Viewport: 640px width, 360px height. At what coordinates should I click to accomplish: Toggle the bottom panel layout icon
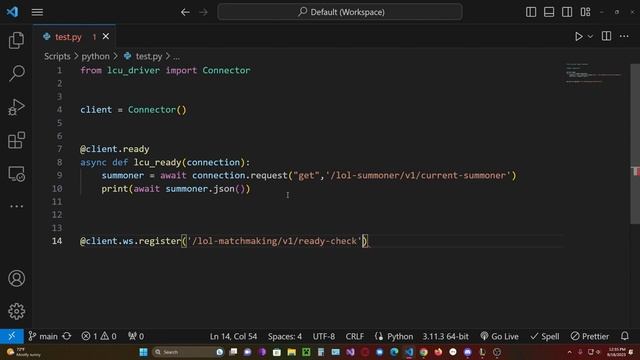pos(549,12)
